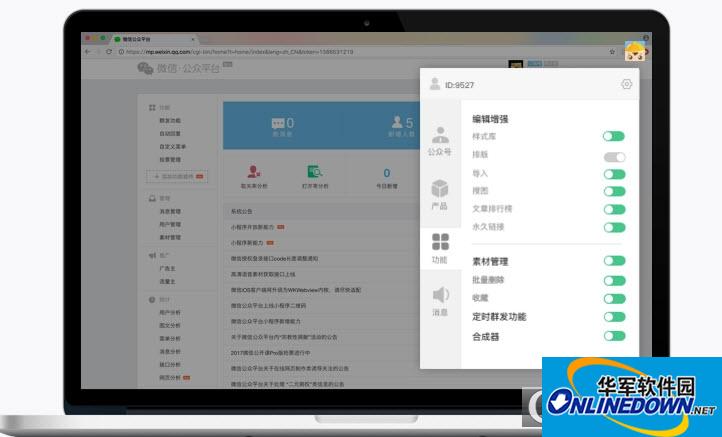Toggle the 导入 switch
The width and height of the screenshot is (722, 437).
614,174
